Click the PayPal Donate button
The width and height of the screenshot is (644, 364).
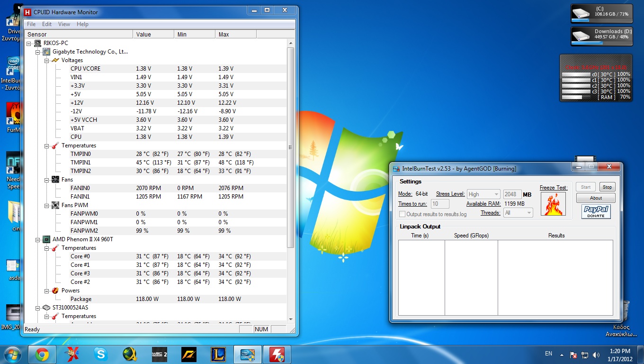596,211
